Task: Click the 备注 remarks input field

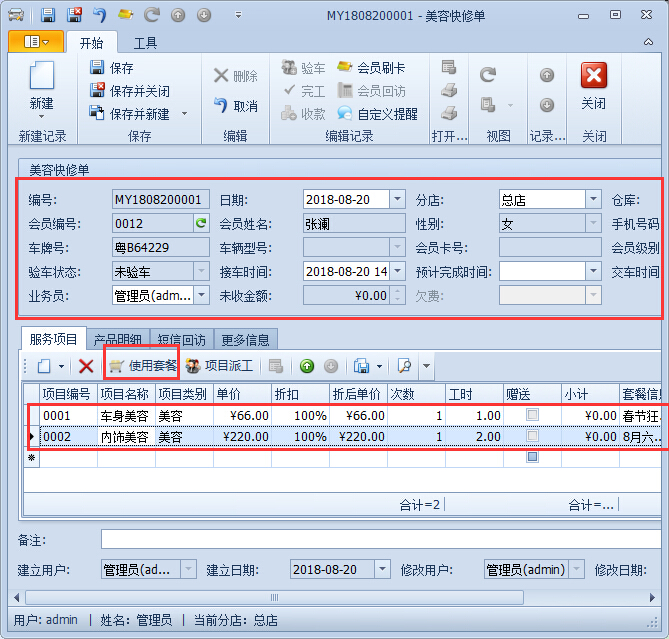Action: 380,540
